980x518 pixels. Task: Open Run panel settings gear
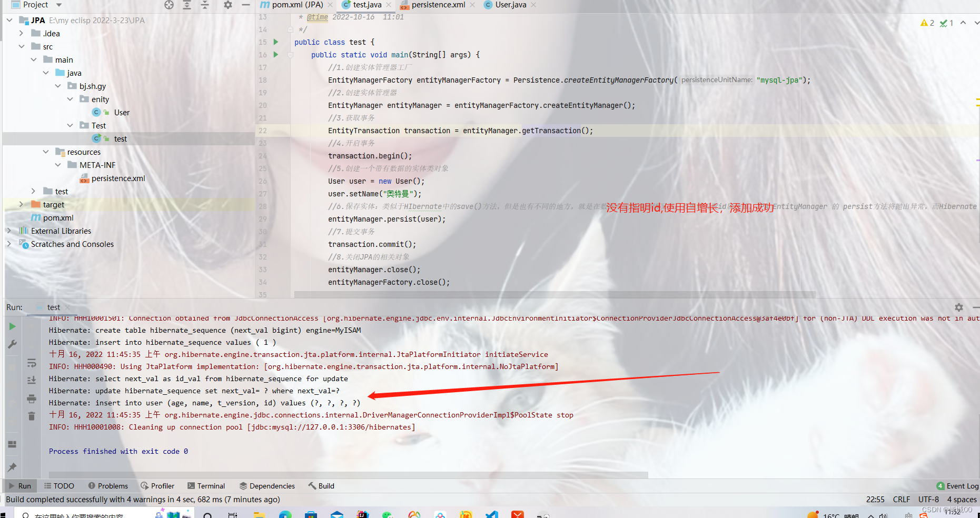959,307
